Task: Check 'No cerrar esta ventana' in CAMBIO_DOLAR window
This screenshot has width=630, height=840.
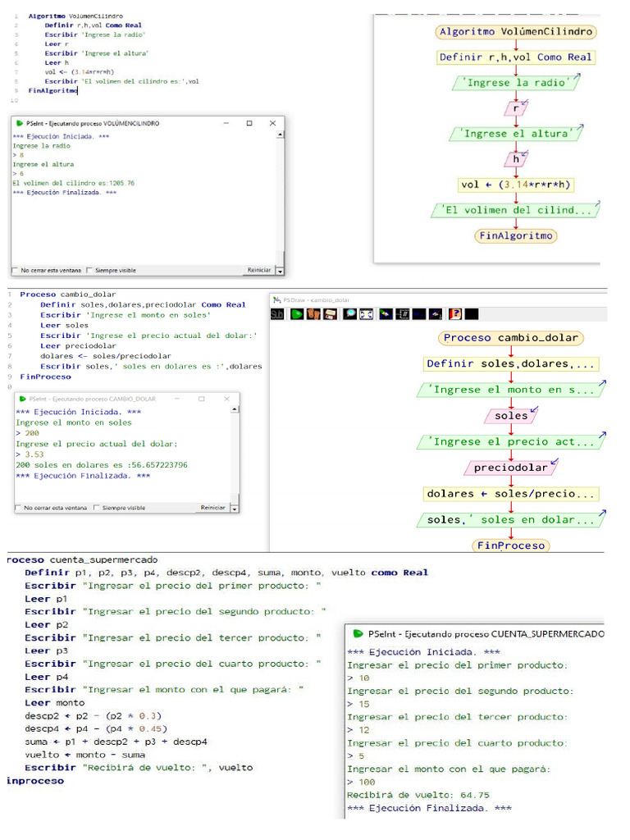Action: coord(19,508)
